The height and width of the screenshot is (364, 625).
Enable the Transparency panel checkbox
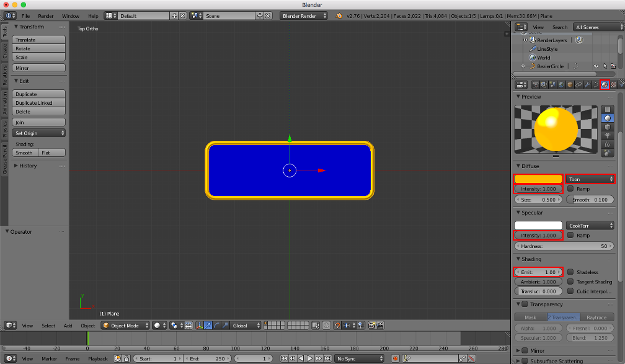click(x=525, y=304)
